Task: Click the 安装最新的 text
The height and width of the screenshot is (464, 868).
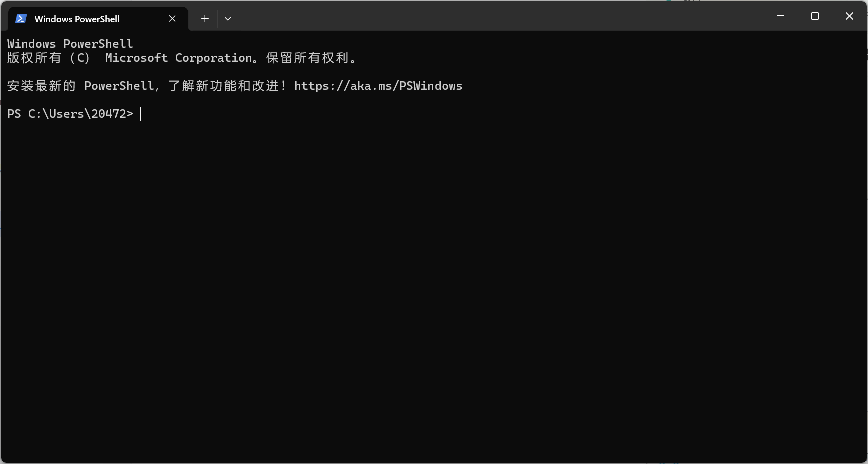Action: pyautogui.click(x=41, y=86)
